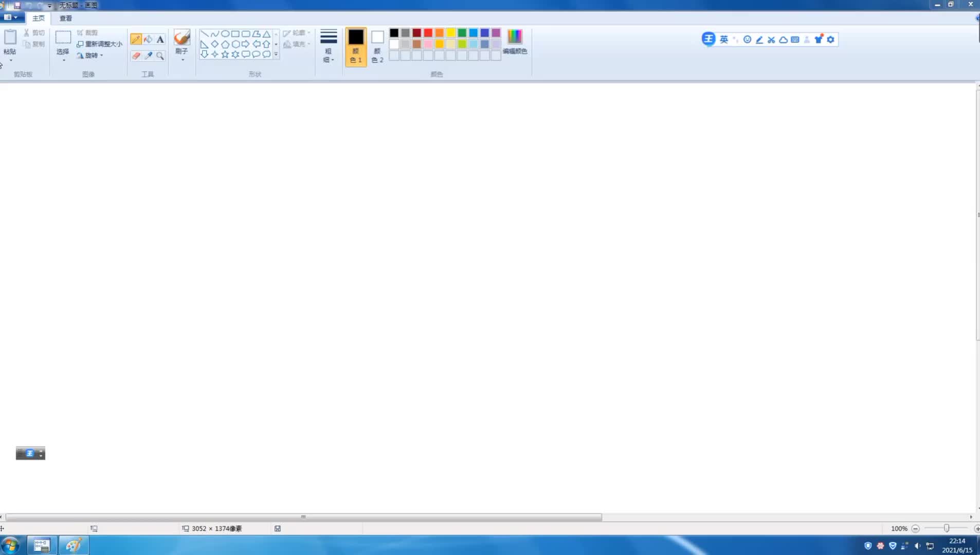Image resolution: width=980 pixels, height=555 pixels.
Task: Open the 粗细 line size dropdown
Action: click(x=329, y=46)
